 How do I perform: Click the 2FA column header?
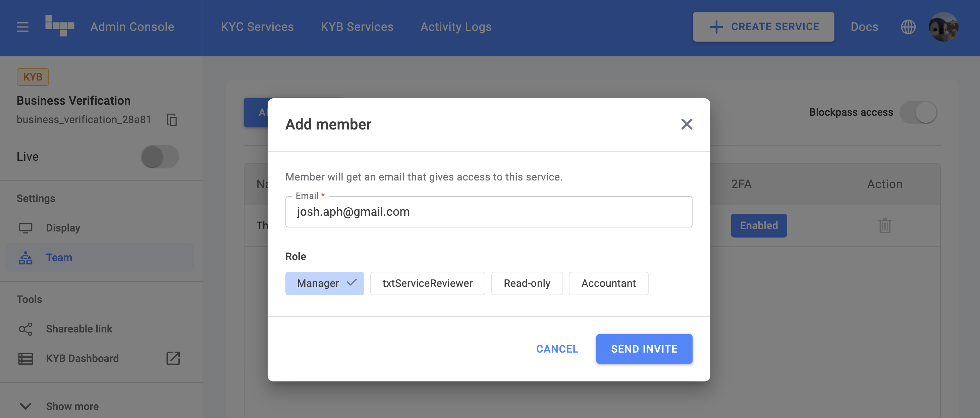click(741, 184)
